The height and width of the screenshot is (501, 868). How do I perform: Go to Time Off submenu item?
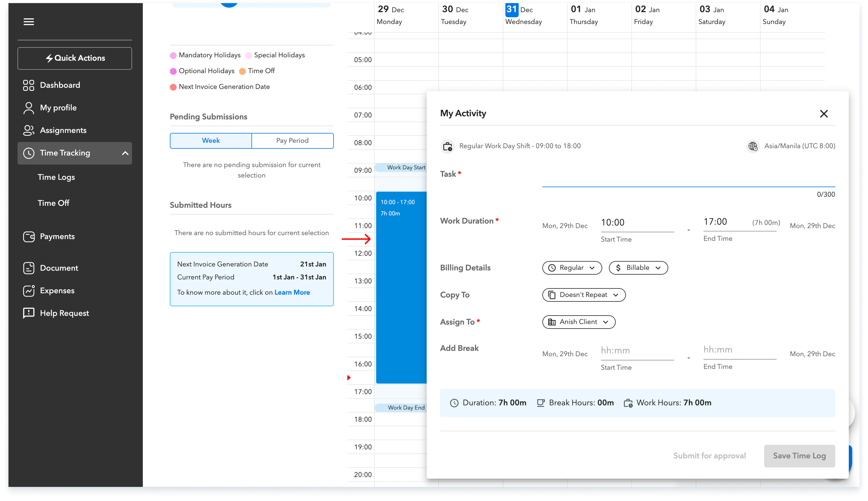pyautogui.click(x=54, y=203)
